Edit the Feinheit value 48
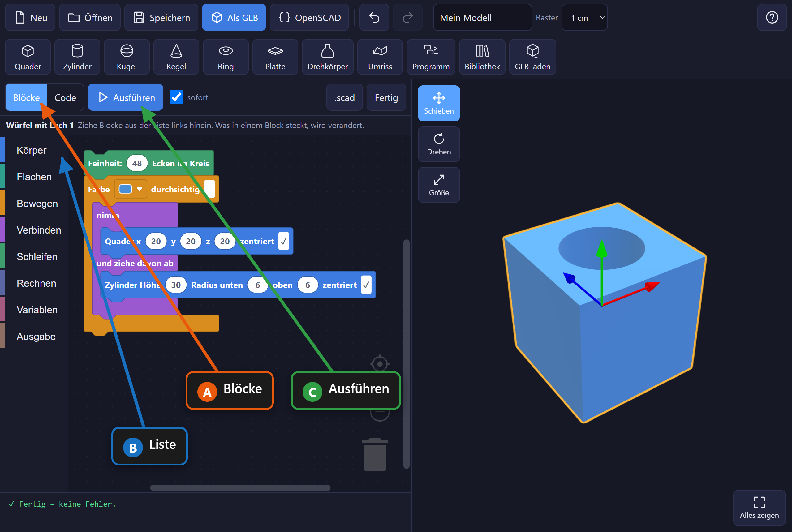The image size is (792, 532). pyautogui.click(x=137, y=164)
